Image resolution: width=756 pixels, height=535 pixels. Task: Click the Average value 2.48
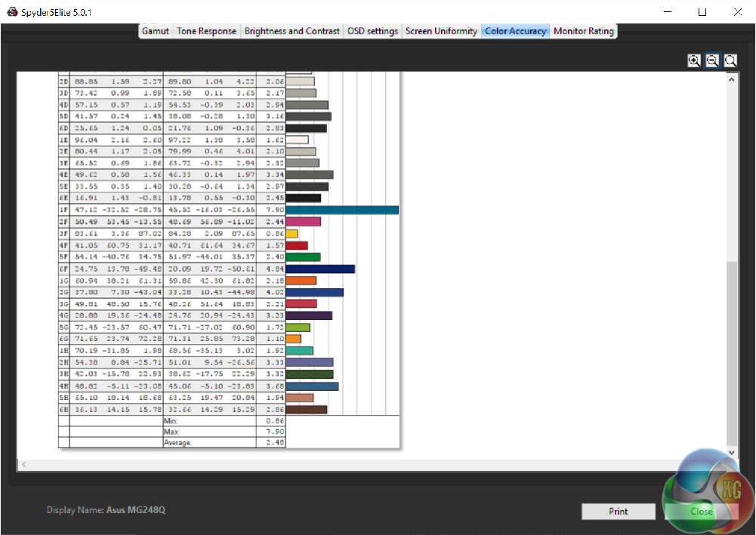[x=275, y=442]
